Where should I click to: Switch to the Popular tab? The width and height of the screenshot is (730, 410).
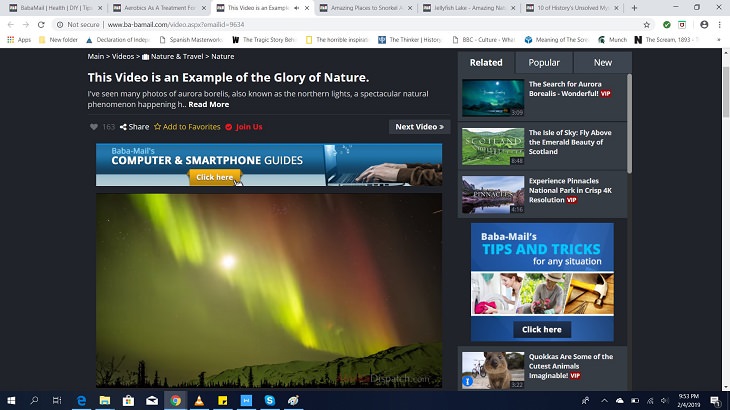(x=544, y=62)
